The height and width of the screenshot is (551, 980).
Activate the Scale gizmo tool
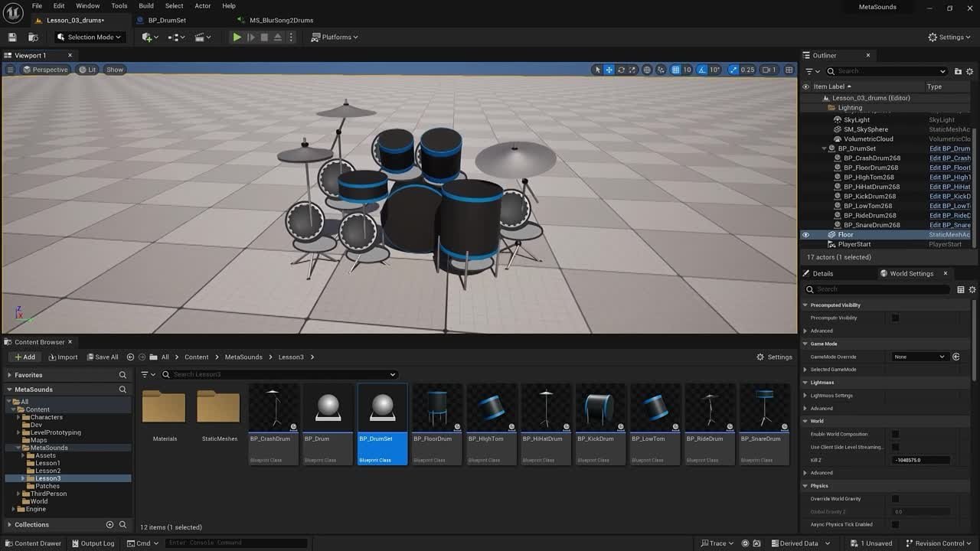coord(632,70)
